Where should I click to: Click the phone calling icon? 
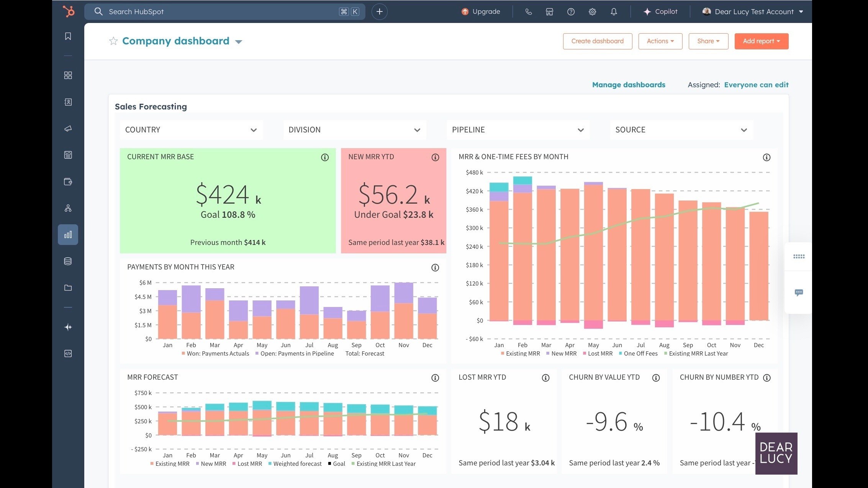(528, 12)
